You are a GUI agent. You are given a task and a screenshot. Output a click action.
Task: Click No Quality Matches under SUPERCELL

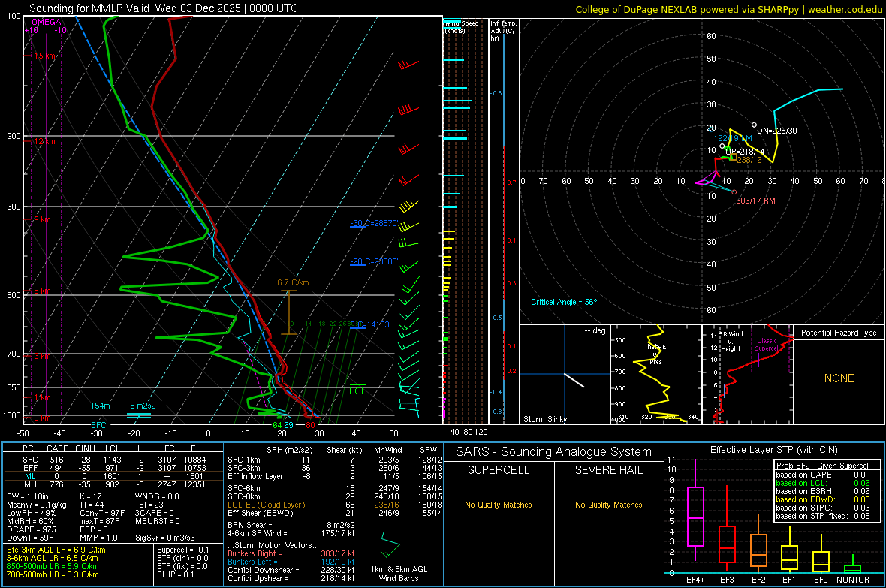(499, 505)
